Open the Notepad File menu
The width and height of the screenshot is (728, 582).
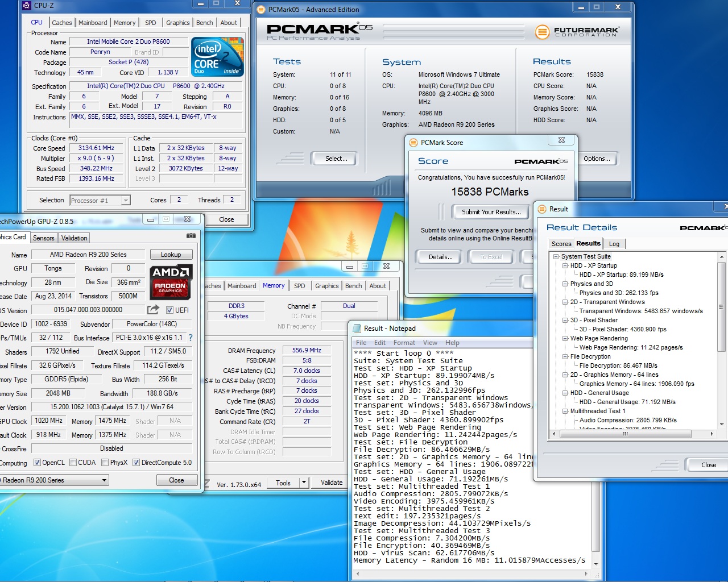pyautogui.click(x=361, y=343)
